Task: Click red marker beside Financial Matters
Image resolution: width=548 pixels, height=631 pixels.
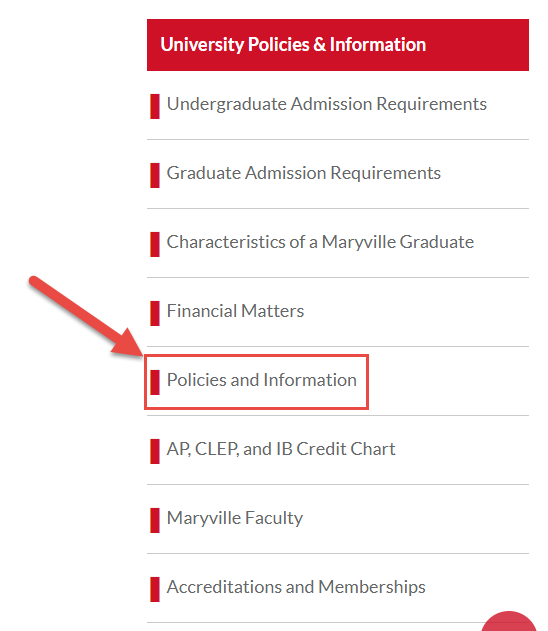Action: pos(155,313)
